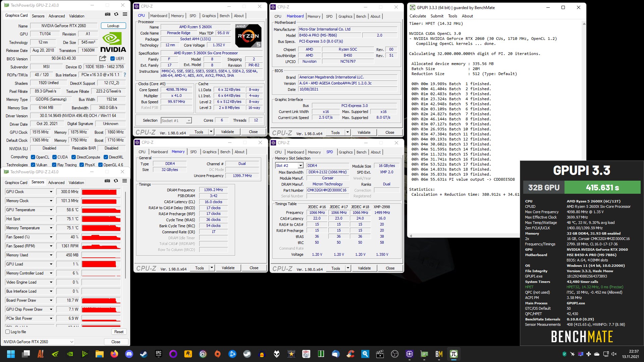The image size is (644, 362).
Task: Open the Graphics tab in CPU-Z Memory window
Action: coord(210,152)
